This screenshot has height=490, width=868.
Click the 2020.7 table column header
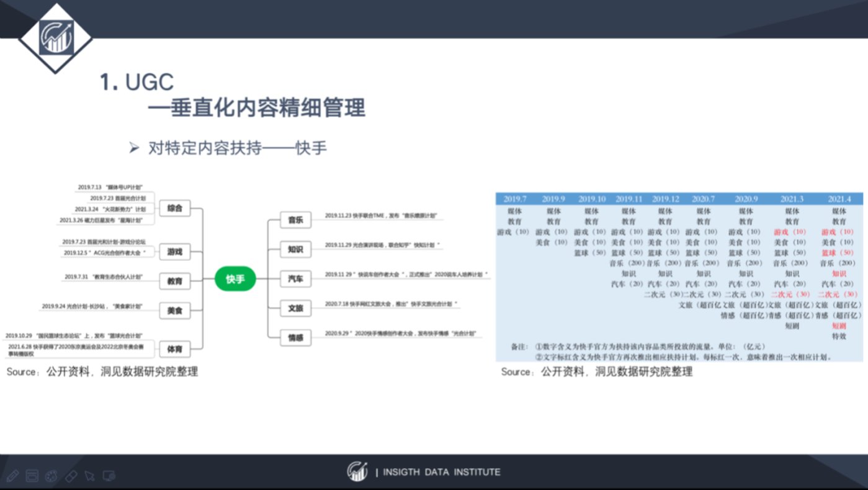703,199
